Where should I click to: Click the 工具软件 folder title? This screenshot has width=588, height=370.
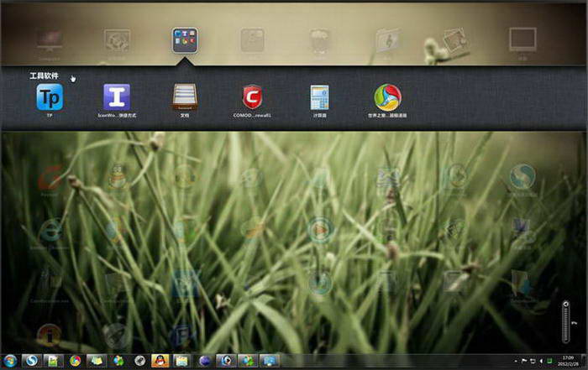tap(45, 76)
